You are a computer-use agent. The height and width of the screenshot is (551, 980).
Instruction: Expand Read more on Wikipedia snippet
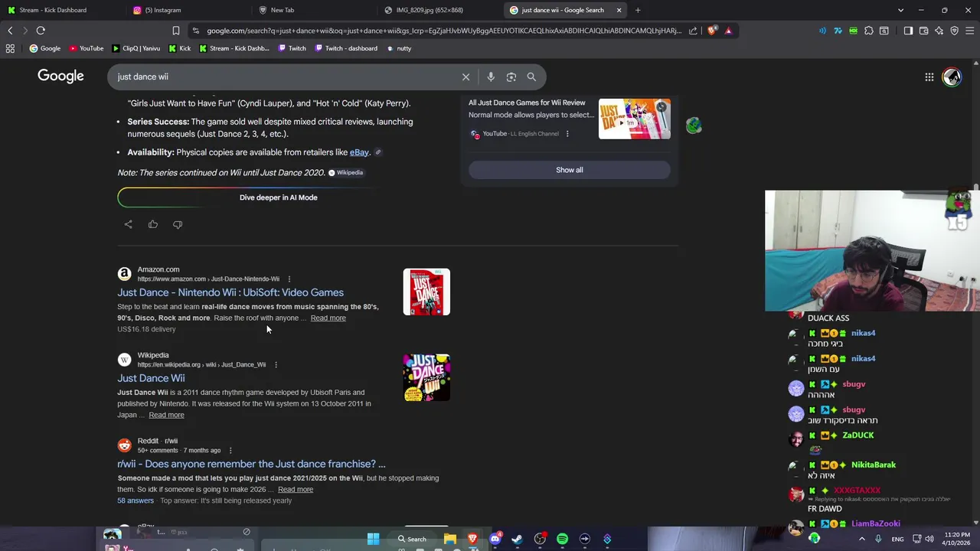(166, 415)
